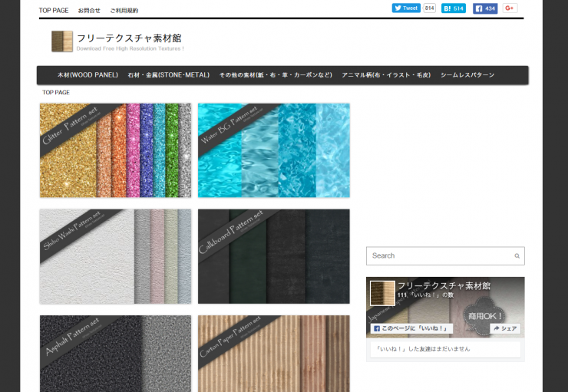Share via Hatena Bookmark B! button
The height and width of the screenshot is (392, 568).
click(453, 8)
